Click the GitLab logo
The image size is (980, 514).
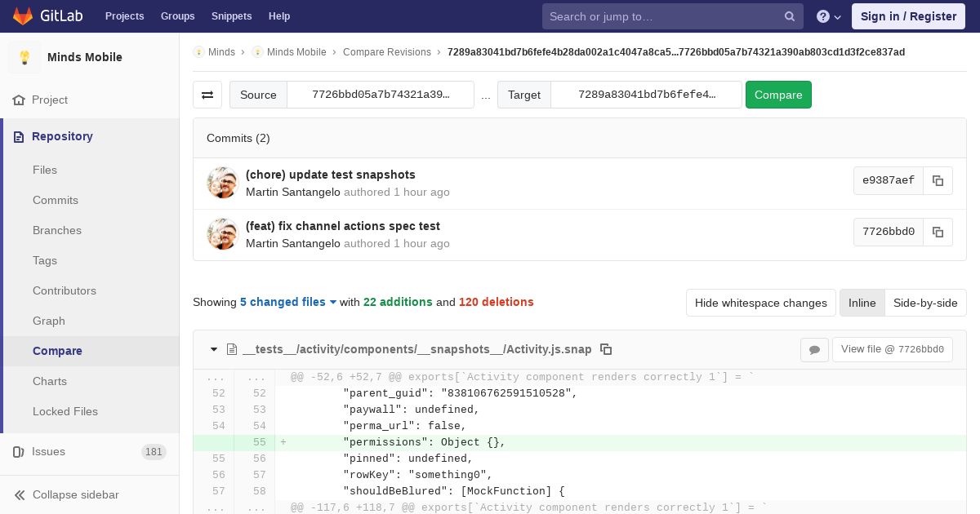(23, 16)
